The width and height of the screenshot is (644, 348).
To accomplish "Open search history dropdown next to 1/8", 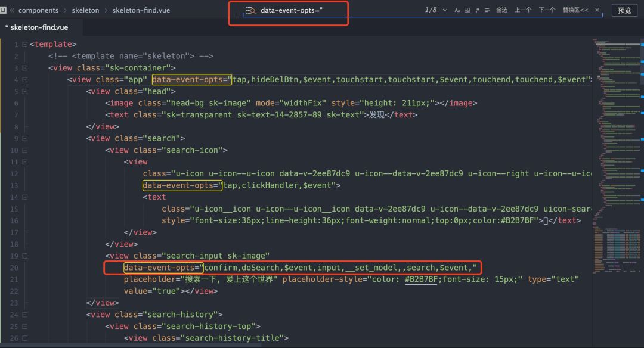I will [x=444, y=10].
